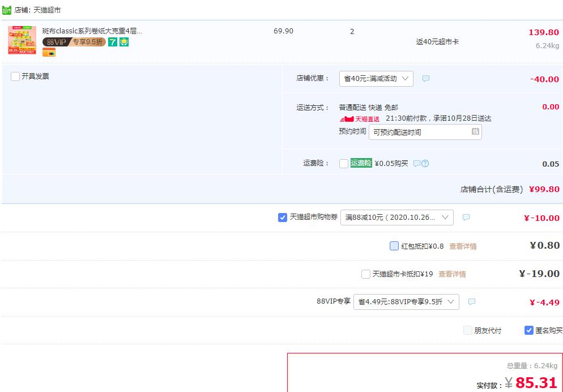Screen dimensions: 563x392
Task: Open 查看详情 link for 天猫超市卡抵扣
Action: (452, 274)
